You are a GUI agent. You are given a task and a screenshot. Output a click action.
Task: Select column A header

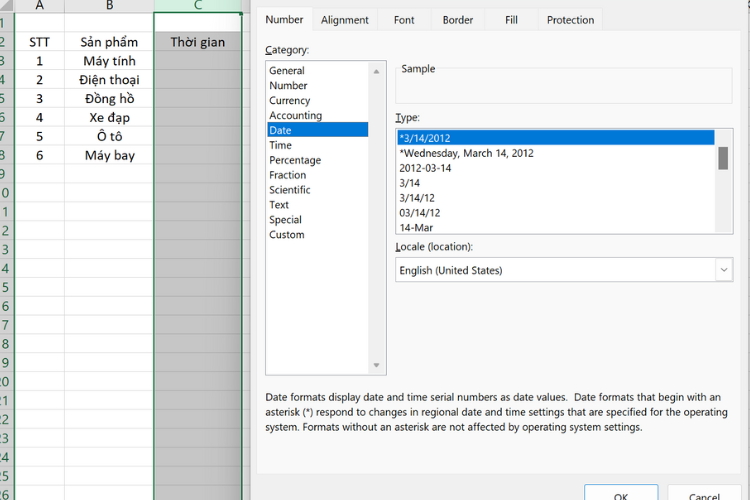point(39,6)
